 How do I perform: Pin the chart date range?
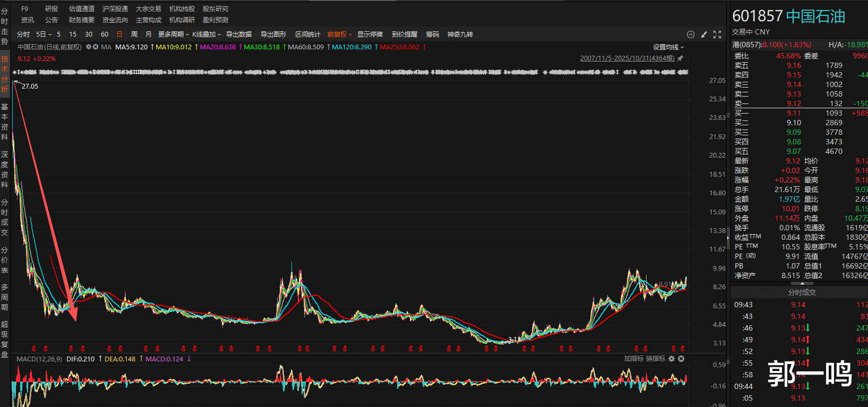tap(680, 58)
